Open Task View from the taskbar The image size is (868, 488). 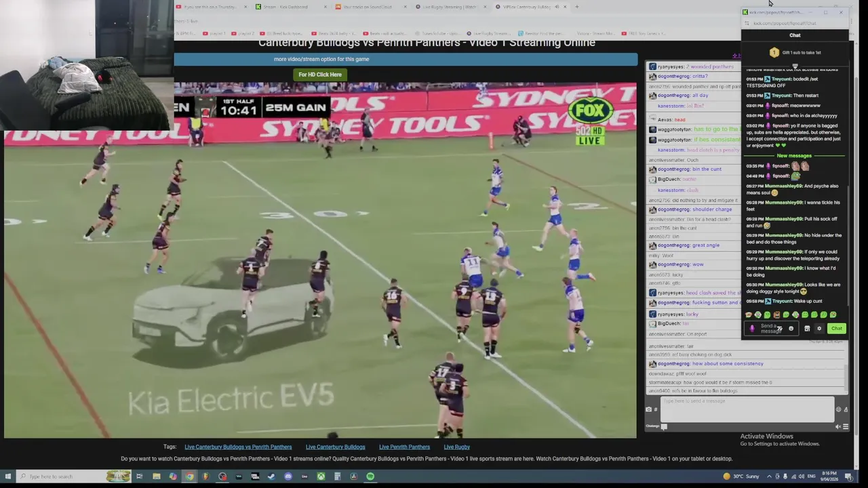click(139, 476)
